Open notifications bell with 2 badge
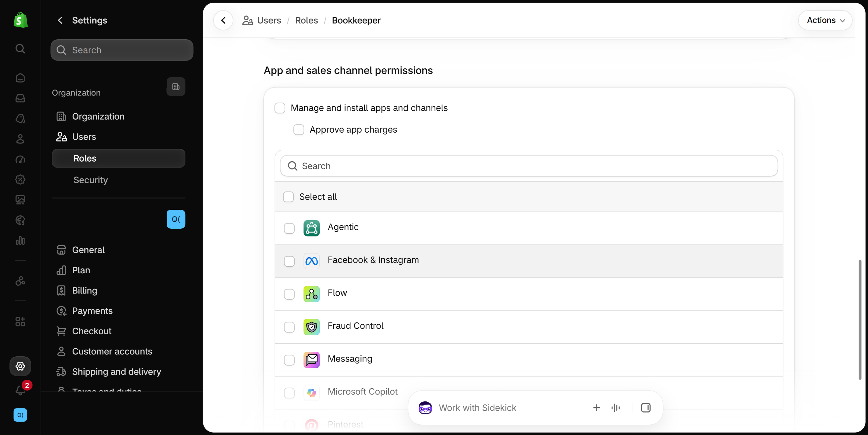This screenshot has height=435, width=868. coord(21,390)
